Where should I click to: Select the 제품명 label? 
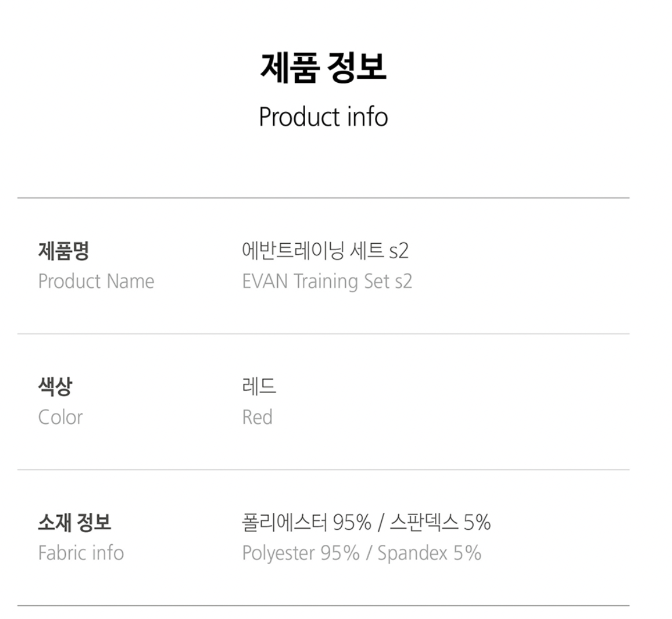[x=63, y=251]
